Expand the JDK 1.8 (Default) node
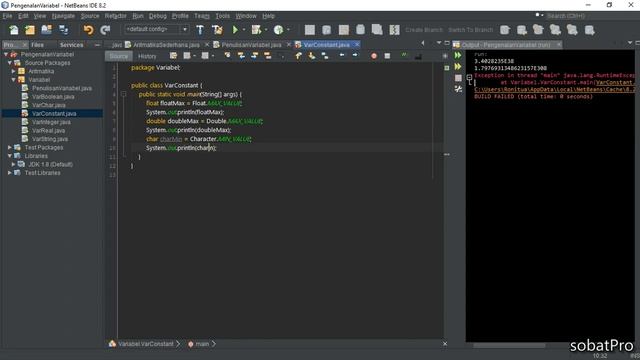 pyautogui.click(x=13, y=164)
